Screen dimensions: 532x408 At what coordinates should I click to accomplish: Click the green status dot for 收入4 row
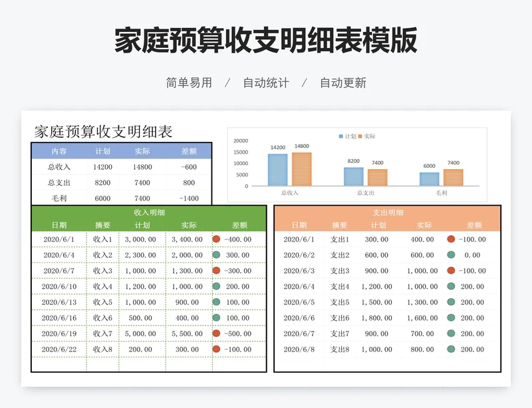pos(216,286)
